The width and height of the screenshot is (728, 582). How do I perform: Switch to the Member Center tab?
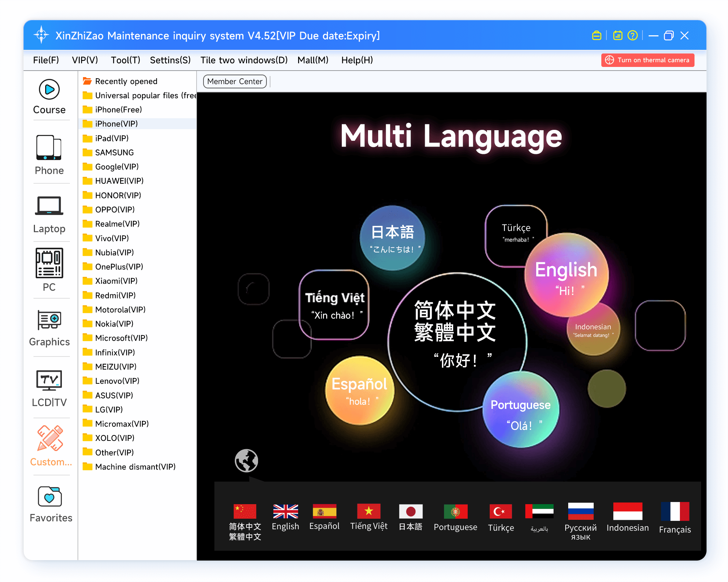[x=235, y=81]
